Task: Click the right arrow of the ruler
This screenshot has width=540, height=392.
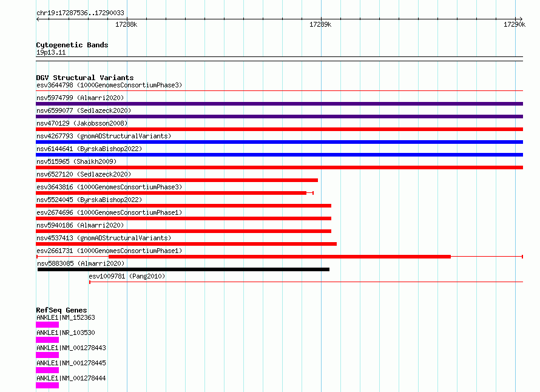Action: click(521, 19)
